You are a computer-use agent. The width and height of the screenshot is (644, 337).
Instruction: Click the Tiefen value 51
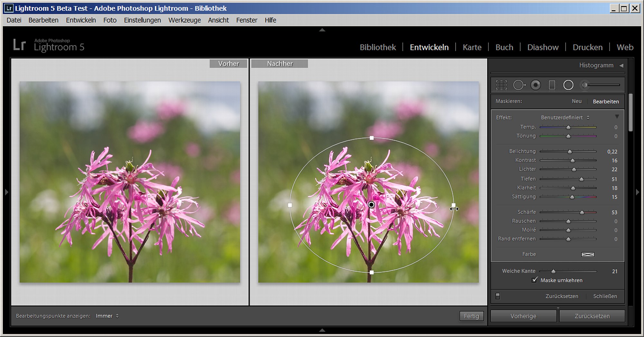[614, 179]
